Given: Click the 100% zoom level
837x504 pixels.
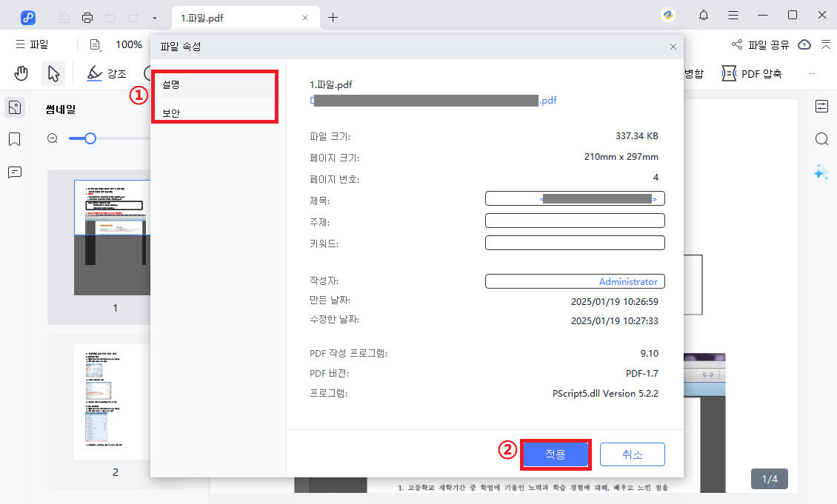Looking at the screenshot, I should click(x=129, y=45).
